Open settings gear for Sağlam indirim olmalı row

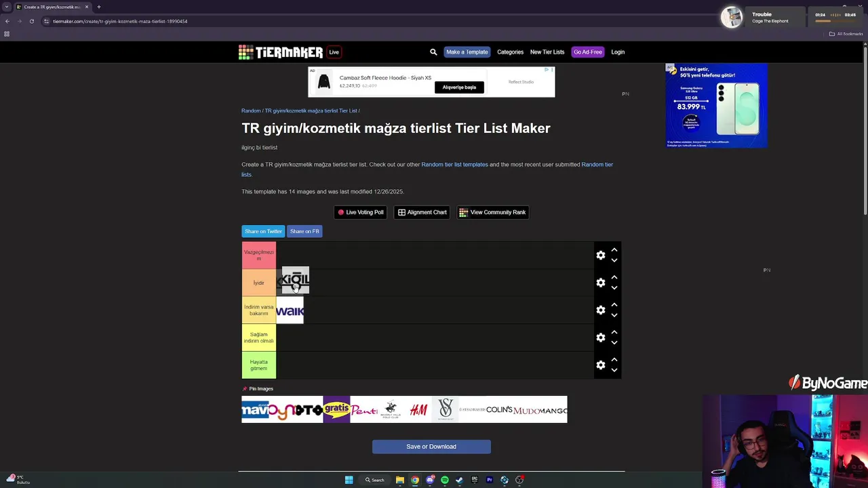[601, 338]
